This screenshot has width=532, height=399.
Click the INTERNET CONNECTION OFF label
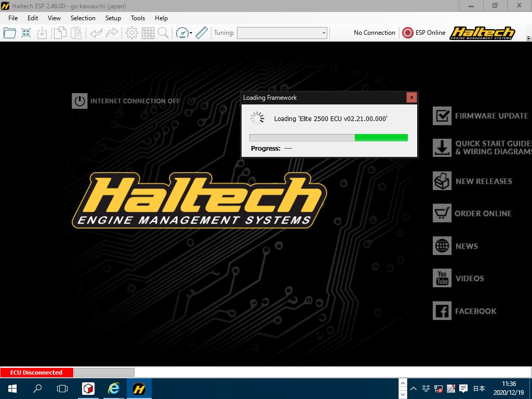135,101
